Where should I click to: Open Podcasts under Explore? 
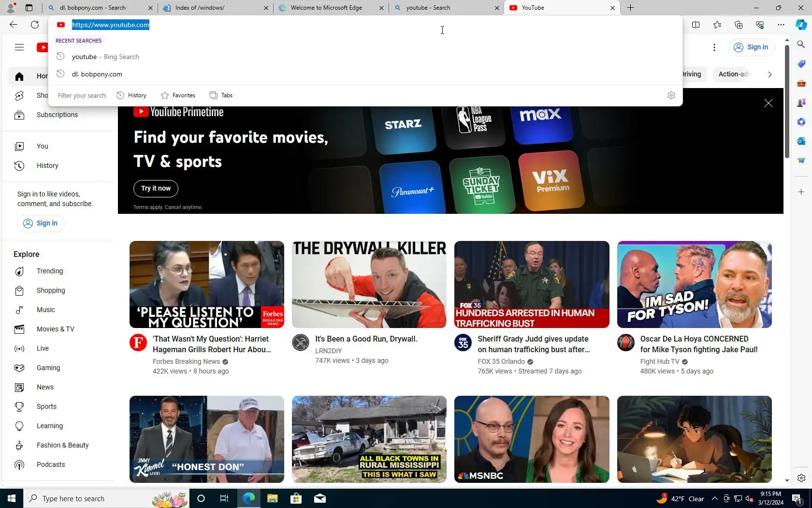[x=58, y=464]
